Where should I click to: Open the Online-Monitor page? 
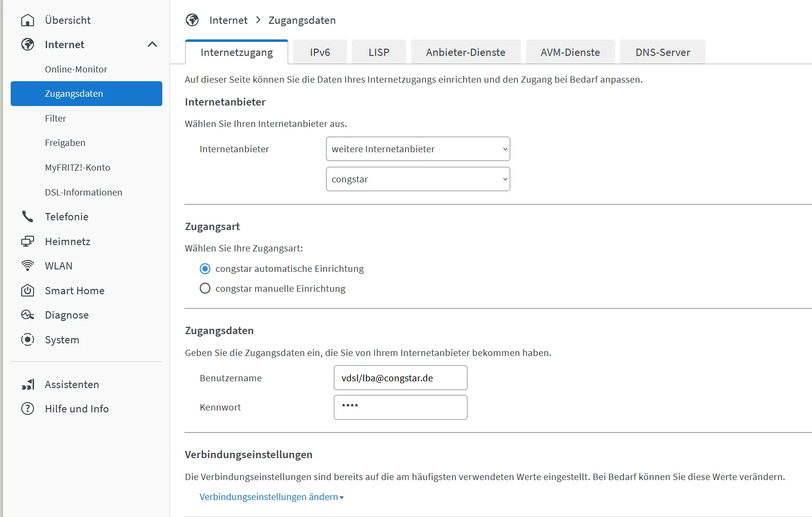76,70
